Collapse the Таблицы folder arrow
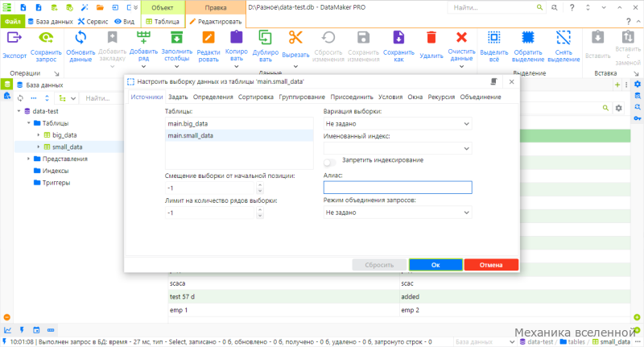The image size is (644, 347). 29,123
